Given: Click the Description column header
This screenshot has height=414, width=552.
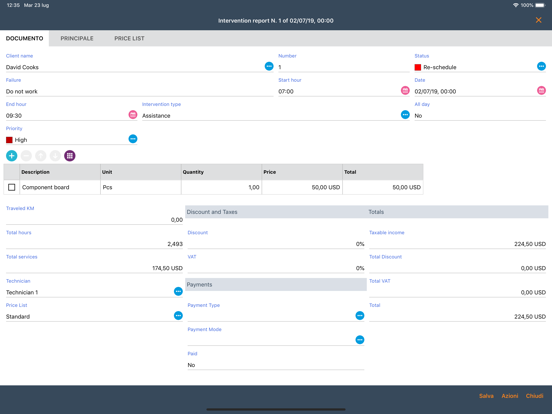Looking at the screenshot, I should (60, 172).
